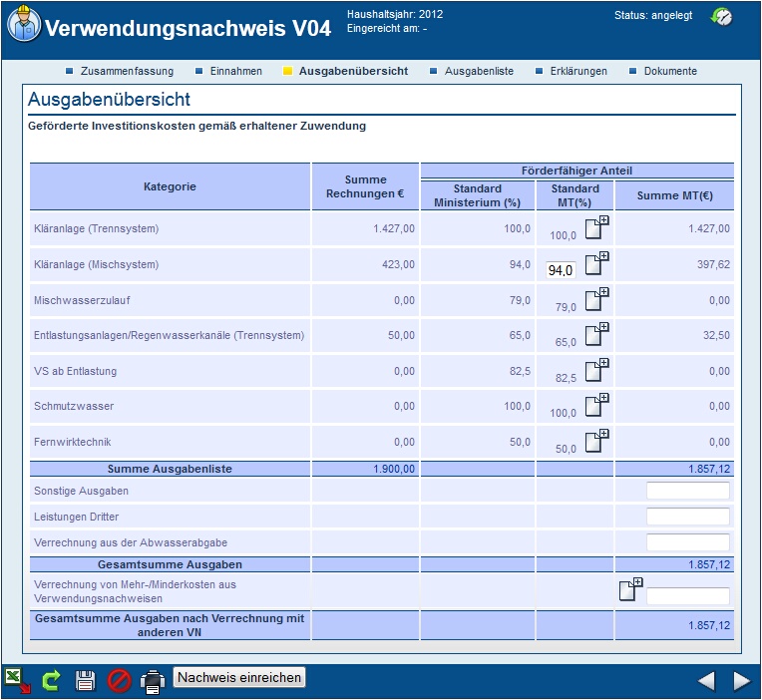Click the worker avatar icon in header
This screenshot has height=700, width=762.
pos(24,23)
